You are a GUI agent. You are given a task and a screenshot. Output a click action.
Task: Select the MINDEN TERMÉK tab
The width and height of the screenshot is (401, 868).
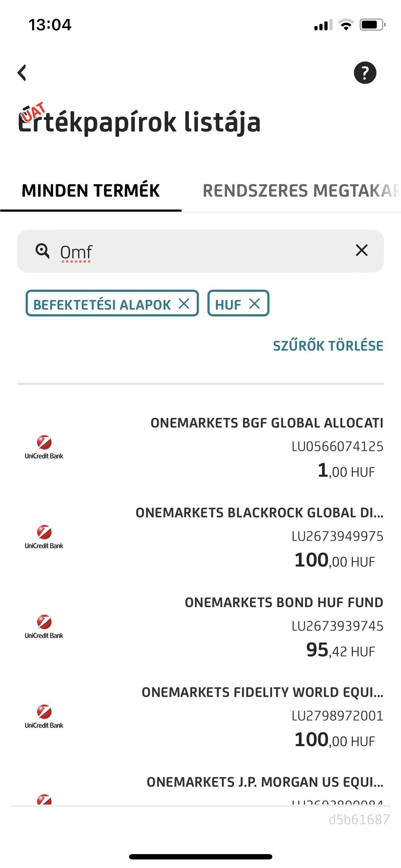click(x=91, y=191)
